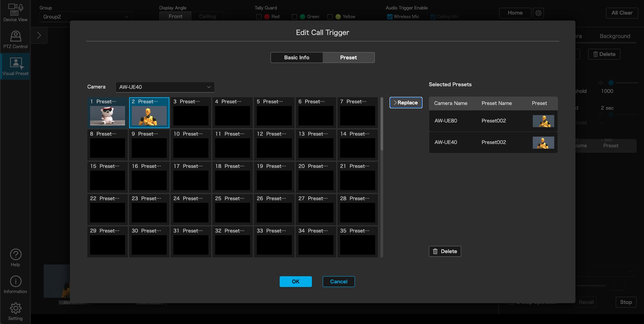Select Ceiling display angle
Screen dimensions: 644x324
click(x=207, y=16)
